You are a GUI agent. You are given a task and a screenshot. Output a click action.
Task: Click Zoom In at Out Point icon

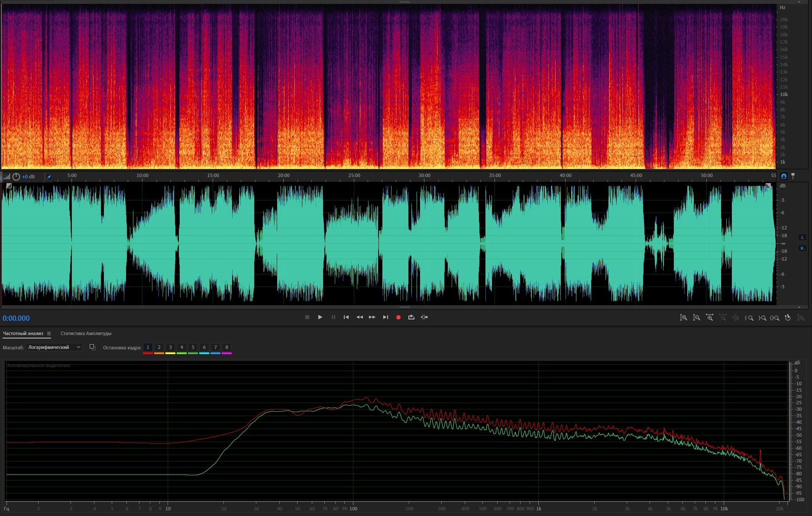762,318
